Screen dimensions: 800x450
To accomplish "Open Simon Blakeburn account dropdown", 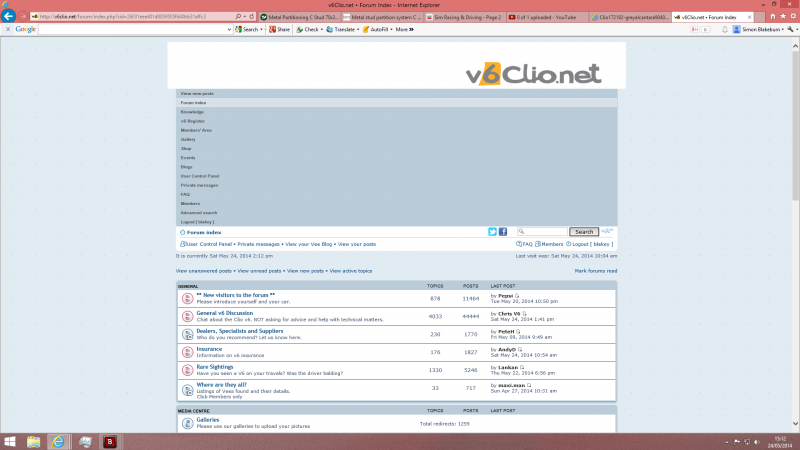I will coord(759,30).
